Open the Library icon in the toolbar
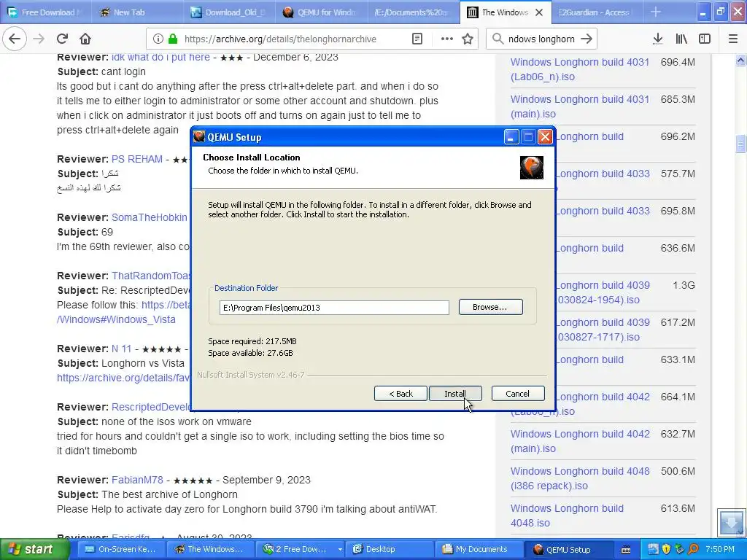The width and height of the screenshot is (747, 560). coord(681,39)
